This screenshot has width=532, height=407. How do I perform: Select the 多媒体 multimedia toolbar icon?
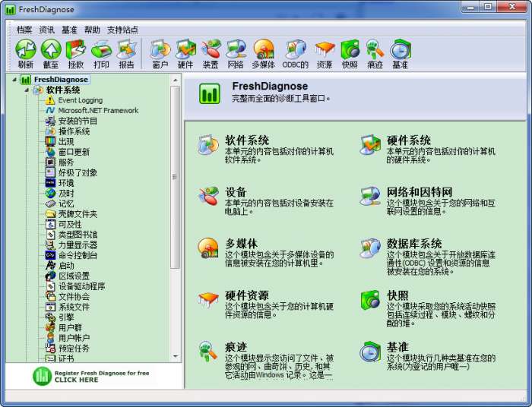(263, 54)
